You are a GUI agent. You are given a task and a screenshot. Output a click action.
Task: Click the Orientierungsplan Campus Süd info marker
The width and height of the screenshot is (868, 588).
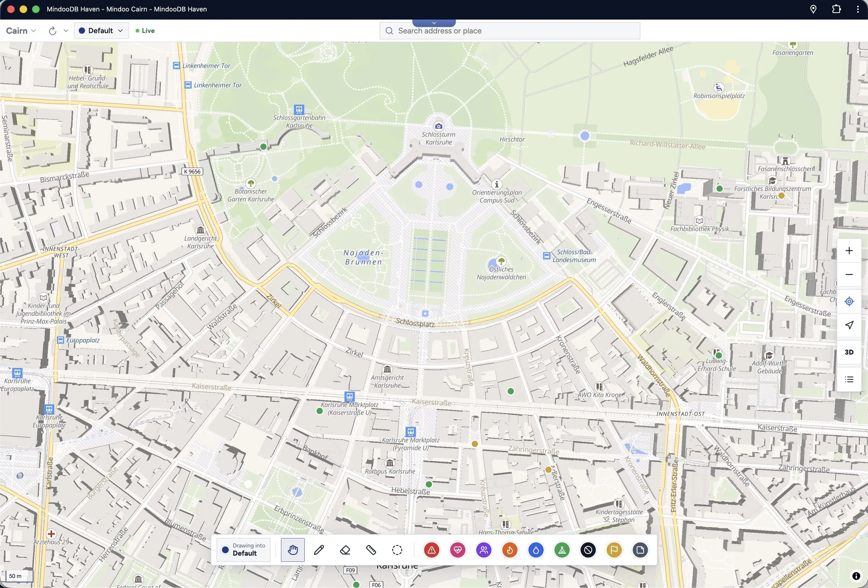496,184
